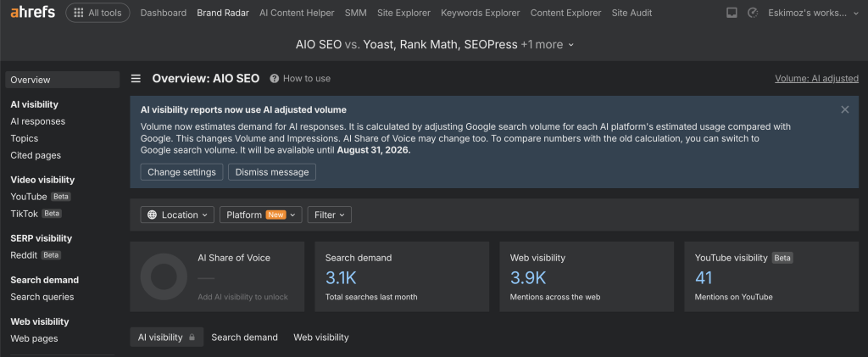
Task: Click the Change settings button
Action: (181, 172)
